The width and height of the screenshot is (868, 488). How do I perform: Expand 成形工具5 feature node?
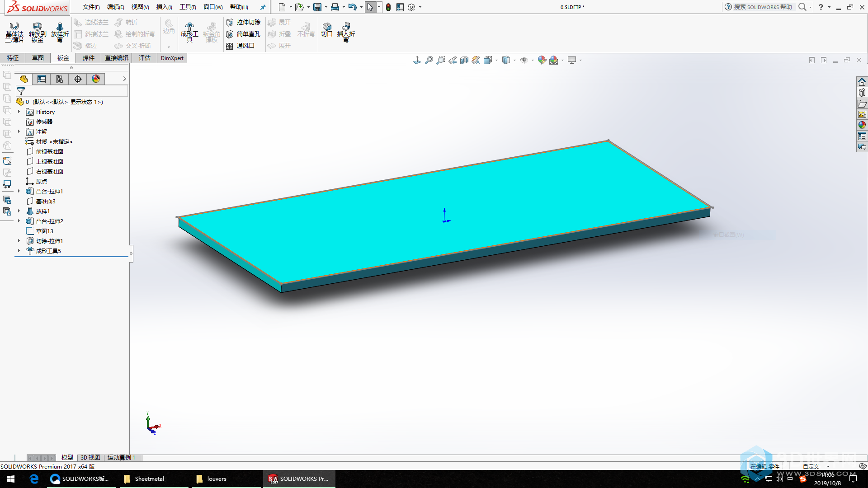19,251
